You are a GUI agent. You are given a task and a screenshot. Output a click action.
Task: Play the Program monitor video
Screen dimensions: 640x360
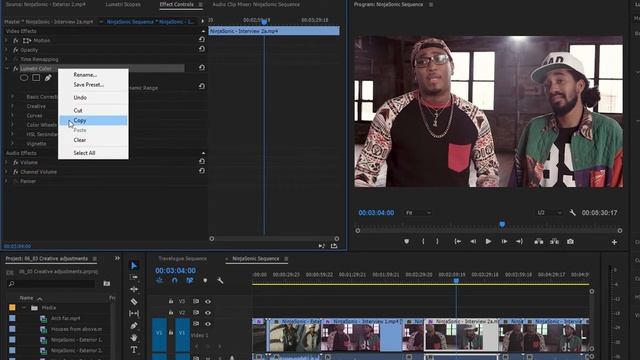pos(488,242)
